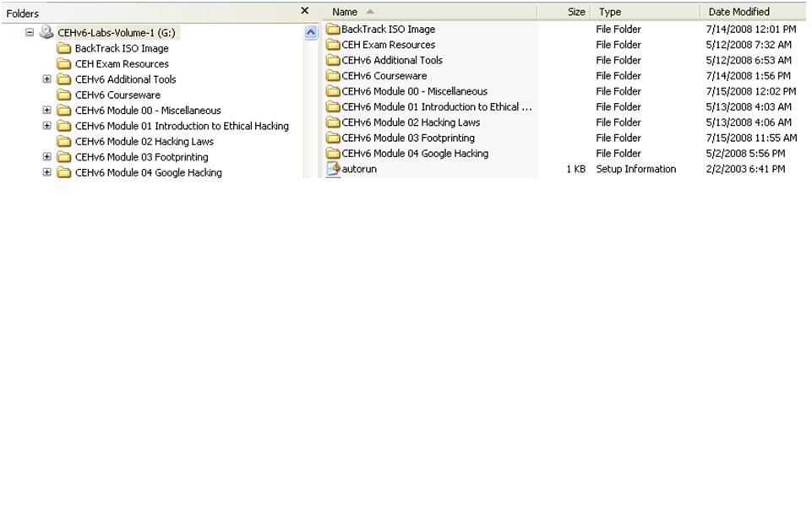812x516 pixels.
Task: Select CEHv6 Module 02 Hacking Laws in file list
Action: 411,122
